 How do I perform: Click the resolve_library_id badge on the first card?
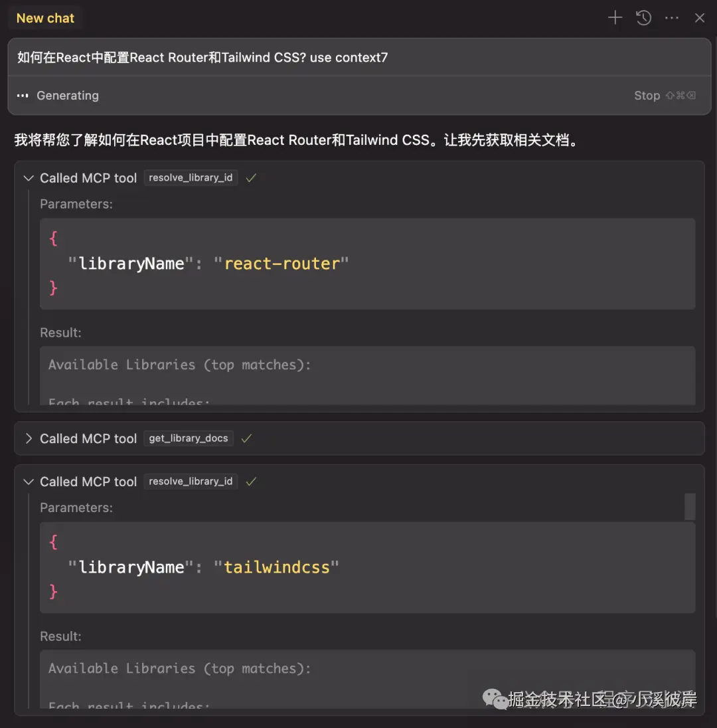[191, 177]
